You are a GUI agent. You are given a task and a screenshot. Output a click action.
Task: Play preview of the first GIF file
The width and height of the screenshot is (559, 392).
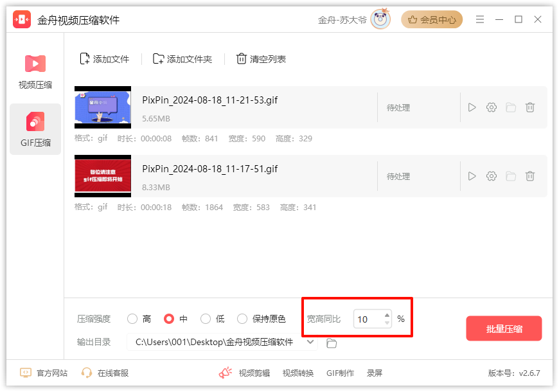(x=472, y=107)
